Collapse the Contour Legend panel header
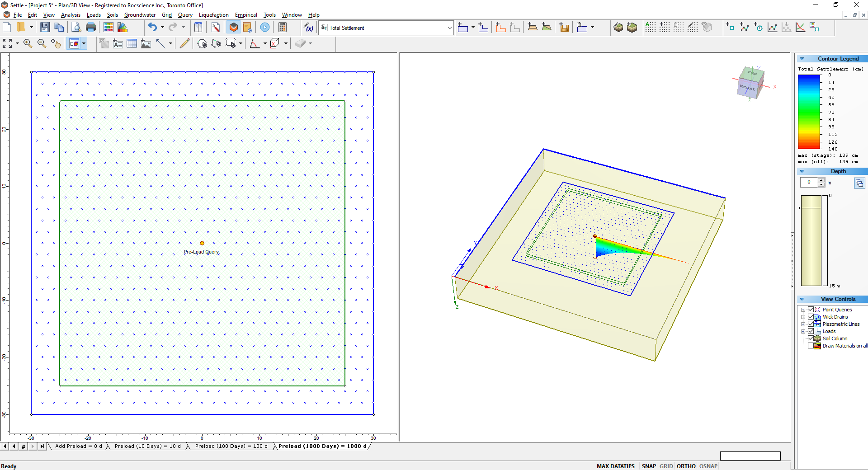Screen dimensions: 868x470 803,58
